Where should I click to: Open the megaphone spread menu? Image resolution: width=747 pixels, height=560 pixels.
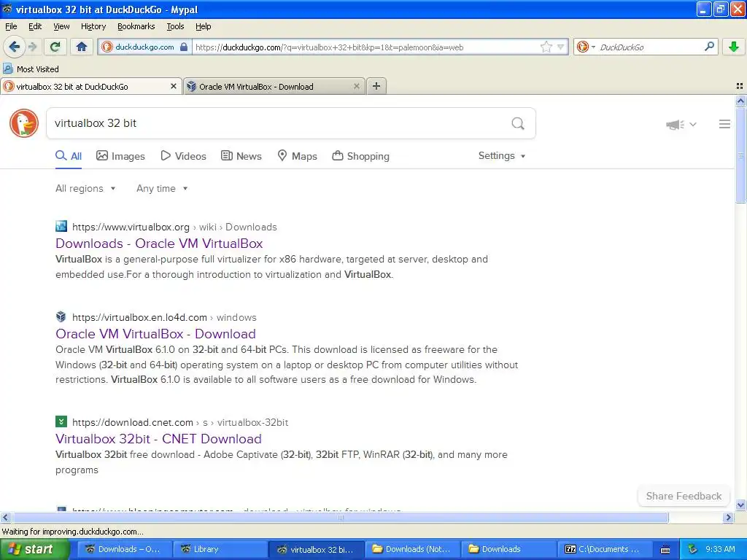[x=681, y=124]
